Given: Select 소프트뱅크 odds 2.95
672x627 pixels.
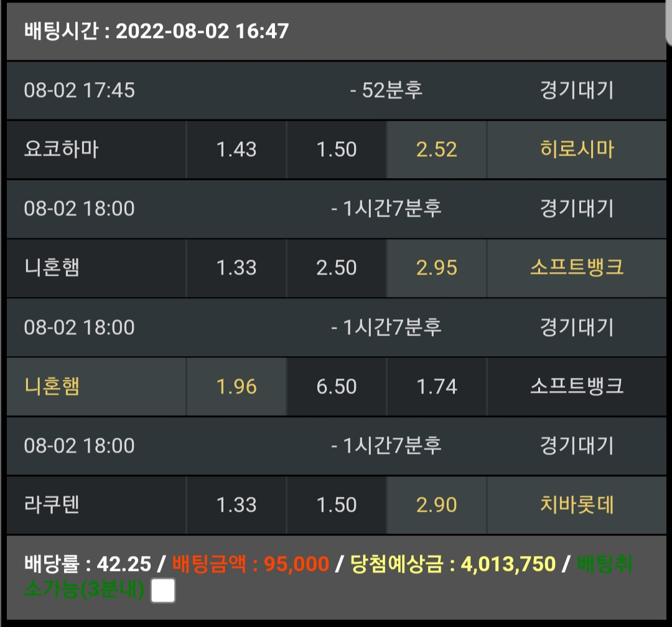Looking at the screenshot, I should click(x=437, y=268).
